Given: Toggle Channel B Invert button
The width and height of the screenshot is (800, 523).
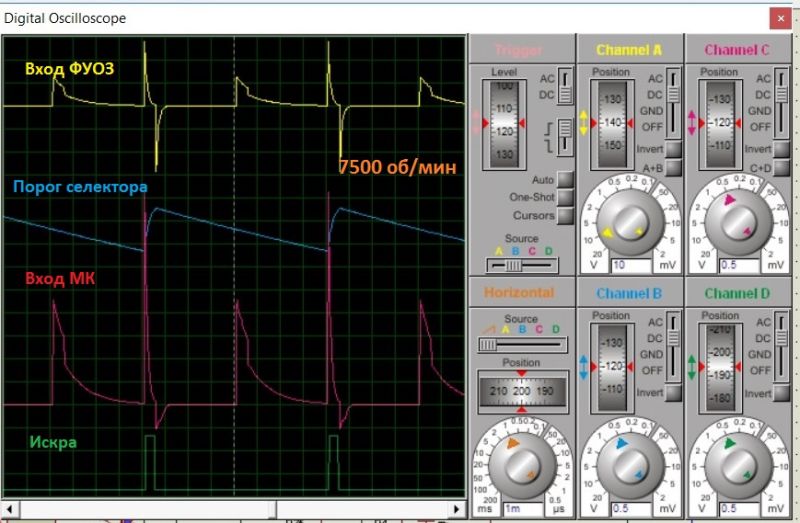Looking at the screenshot, I should 673,392.
